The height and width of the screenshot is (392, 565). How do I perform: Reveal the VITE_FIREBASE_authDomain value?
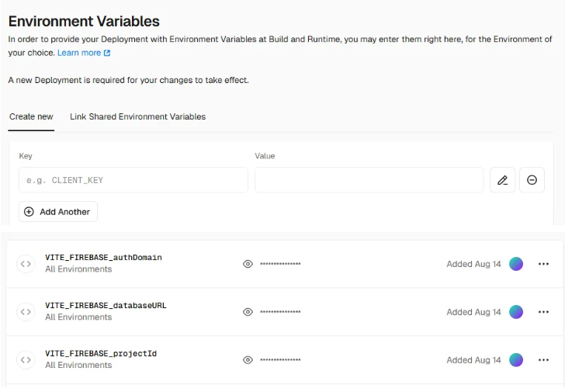(x=248, y=264)
